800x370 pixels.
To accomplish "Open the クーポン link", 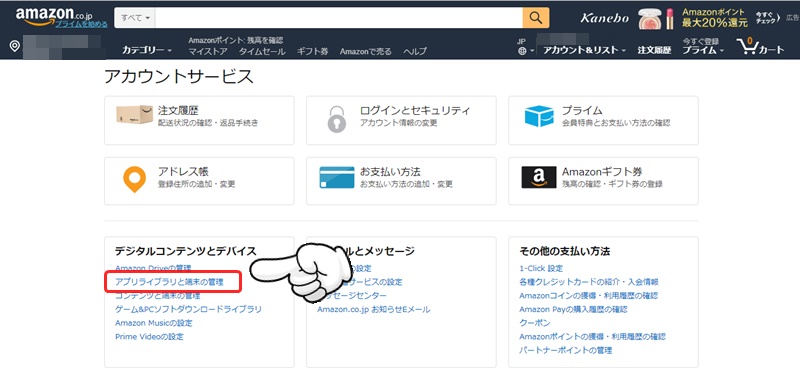I will (x=535, y=323).
